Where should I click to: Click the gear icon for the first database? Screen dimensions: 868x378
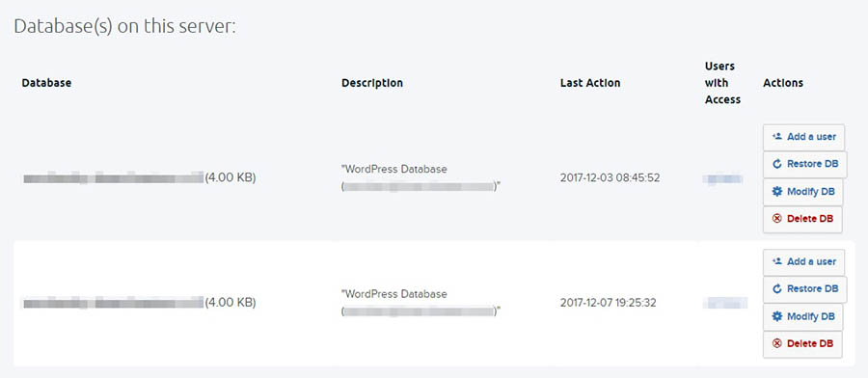(776, 192)
